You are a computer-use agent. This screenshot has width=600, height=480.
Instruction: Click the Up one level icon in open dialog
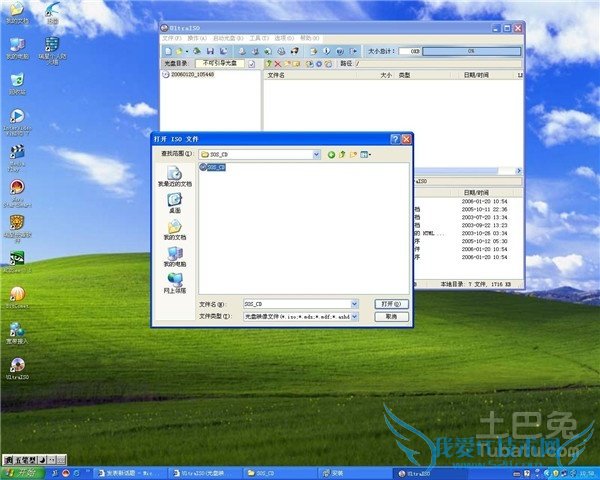pyautogui.click(x=342, y=154)
